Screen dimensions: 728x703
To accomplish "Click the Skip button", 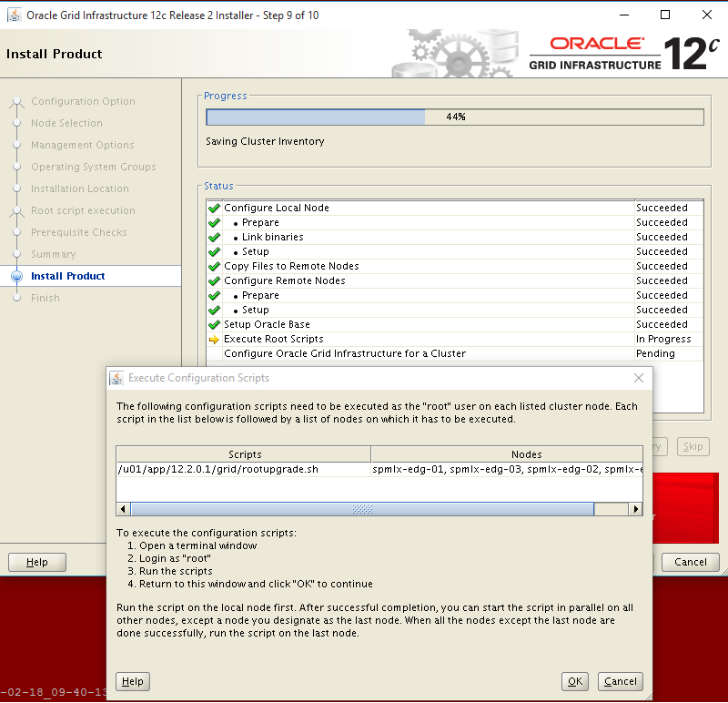I will pos(693,446).
